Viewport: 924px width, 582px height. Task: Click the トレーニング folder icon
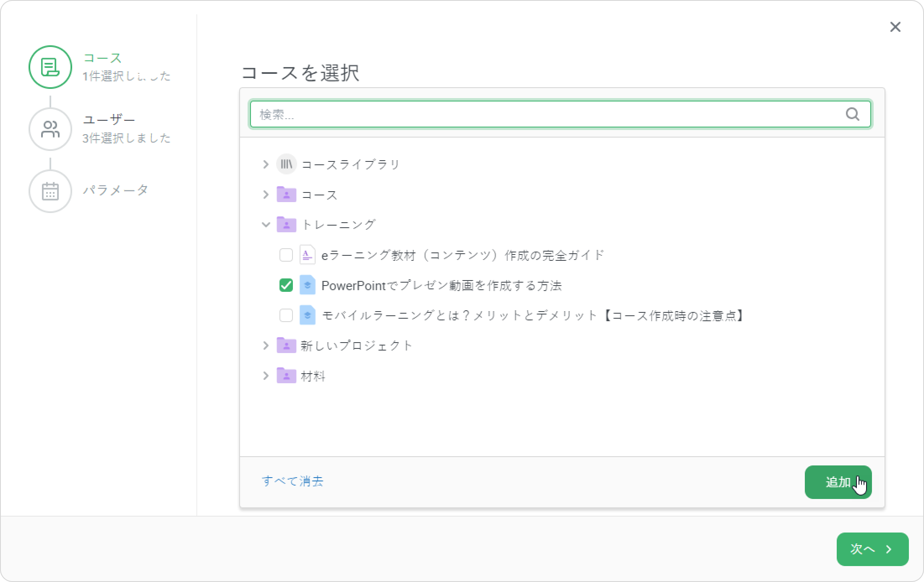point(286,225)
